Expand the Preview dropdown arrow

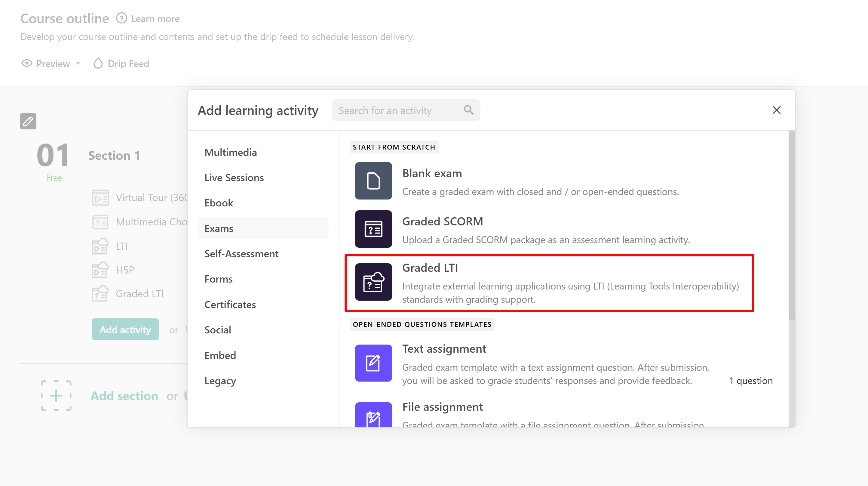click(x=78, y=63)
